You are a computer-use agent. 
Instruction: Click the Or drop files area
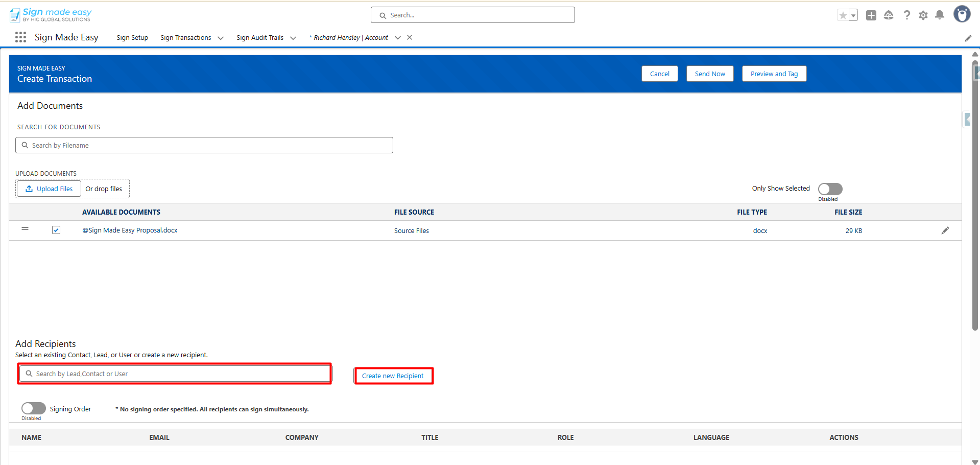(x=104, y=189)
